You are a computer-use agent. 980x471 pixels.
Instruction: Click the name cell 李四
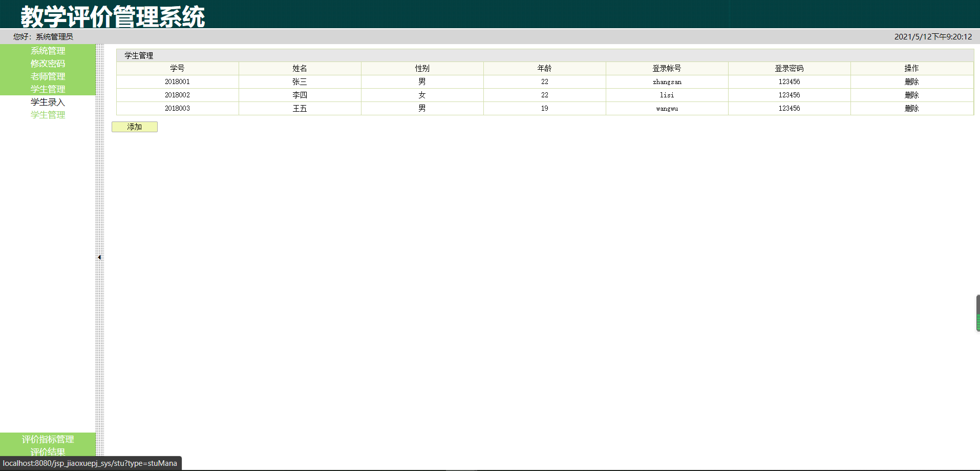pyautogui.click(x=300, y=95)
